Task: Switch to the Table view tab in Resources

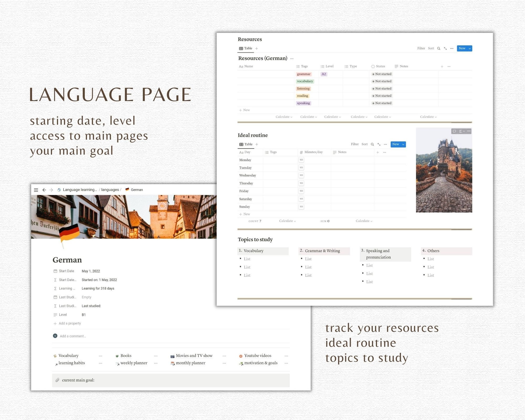Action: click(246, 48)
